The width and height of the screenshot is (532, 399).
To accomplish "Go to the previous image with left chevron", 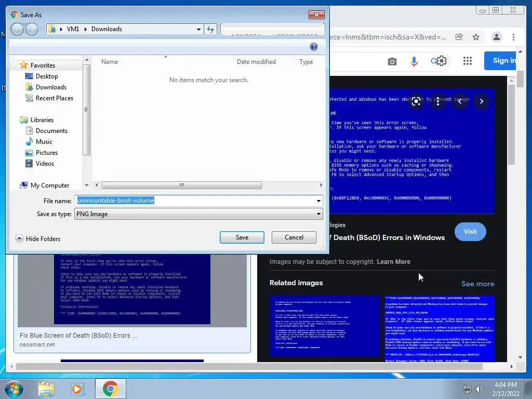I will pyautogui.click(x=460, y=101).
